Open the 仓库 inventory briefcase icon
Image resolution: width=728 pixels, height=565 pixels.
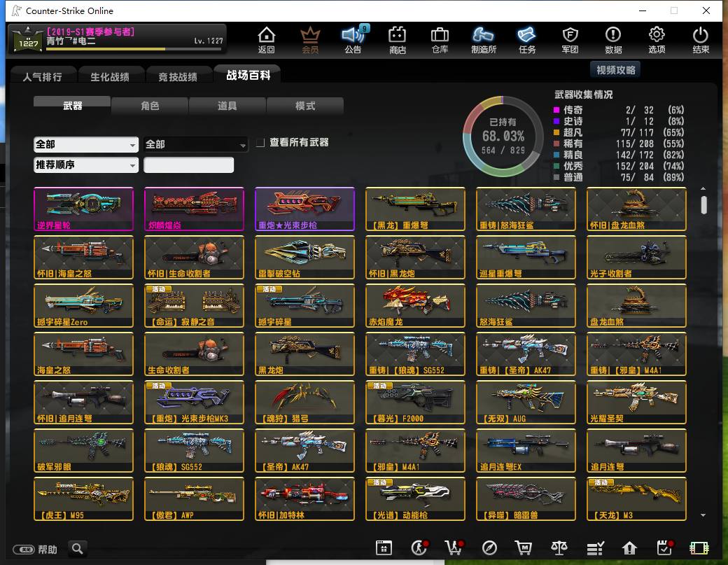(x=439, y=39)
